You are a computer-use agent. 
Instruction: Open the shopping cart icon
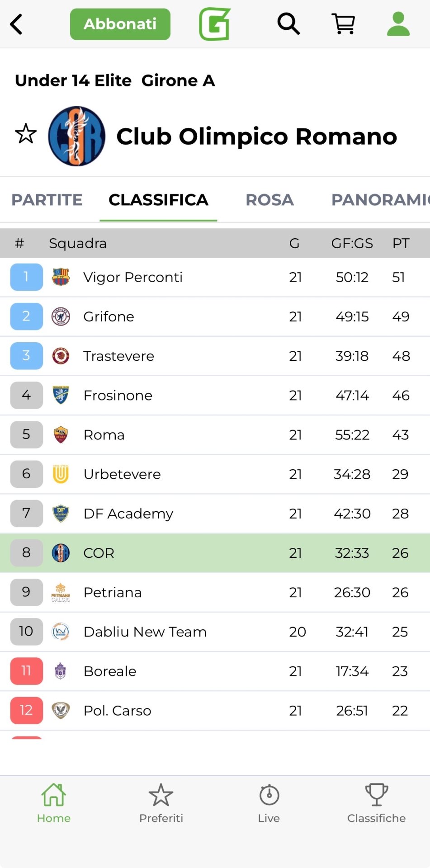pyautogui.click(x=343, y=24)
